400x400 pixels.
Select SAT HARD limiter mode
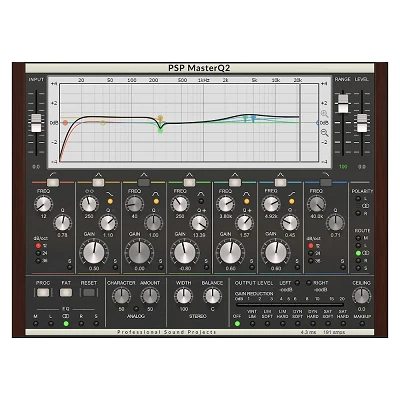343,323
